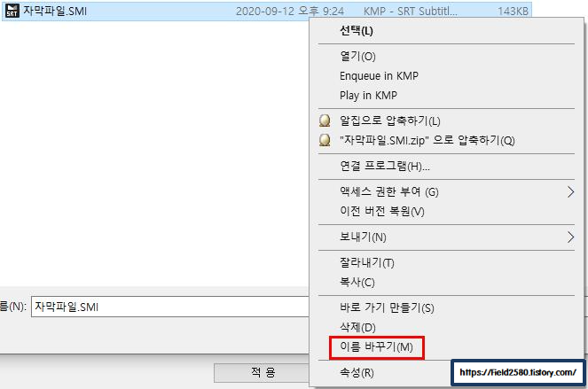Select Enqueue in KMP

(x=379, y=75)
